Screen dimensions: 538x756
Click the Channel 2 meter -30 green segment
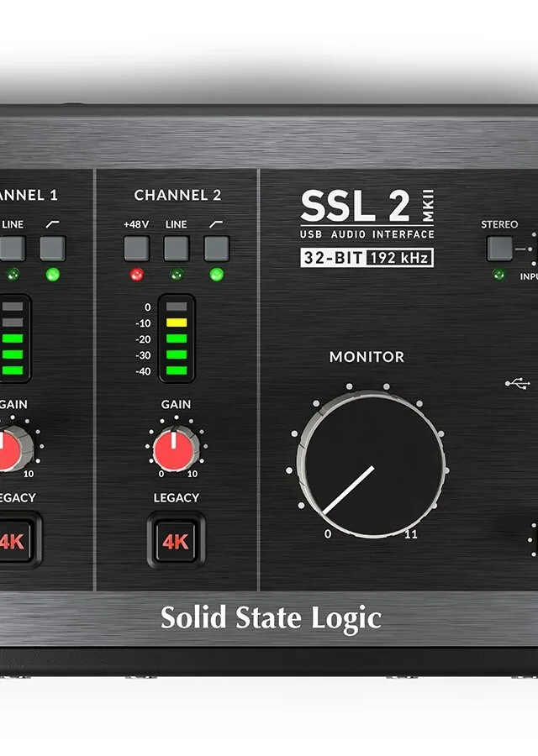[177, 354]
